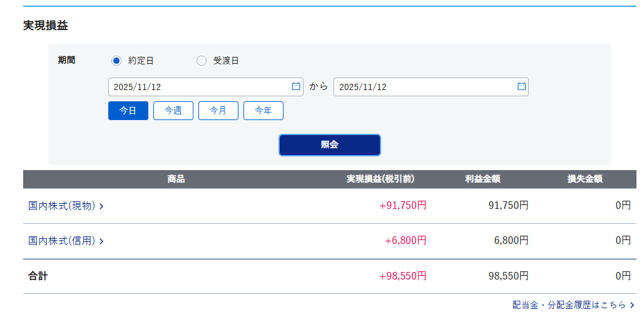644x312 pixels.
Task: Set period to 今週
Action: click(x=173, y=111)
